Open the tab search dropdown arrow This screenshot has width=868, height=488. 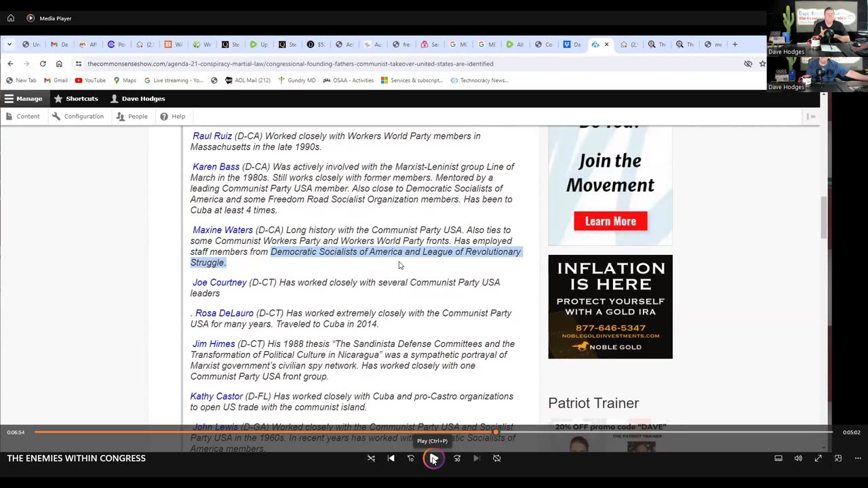(9, 45)
